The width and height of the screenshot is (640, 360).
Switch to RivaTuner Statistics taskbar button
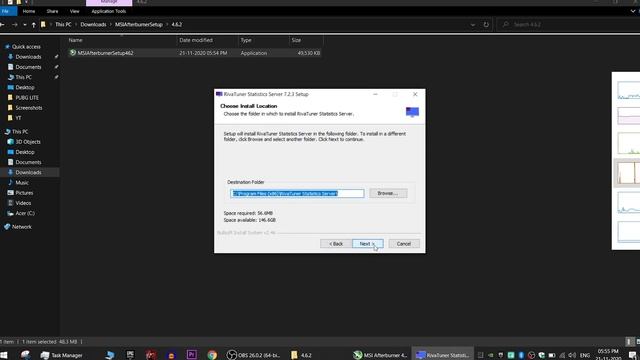tap(443, 355)
